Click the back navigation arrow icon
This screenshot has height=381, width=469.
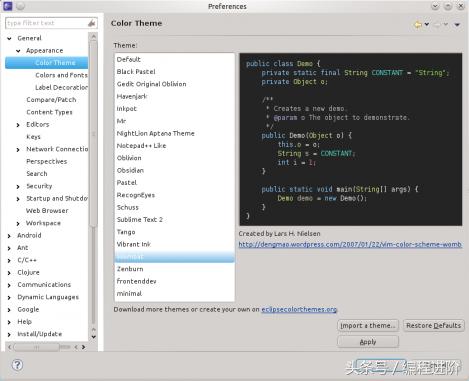pyautogui.click(x=417, y=24)
